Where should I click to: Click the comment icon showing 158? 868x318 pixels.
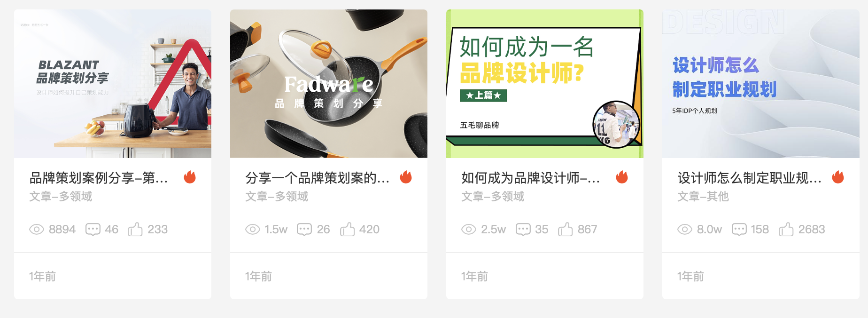pos(739,230)
